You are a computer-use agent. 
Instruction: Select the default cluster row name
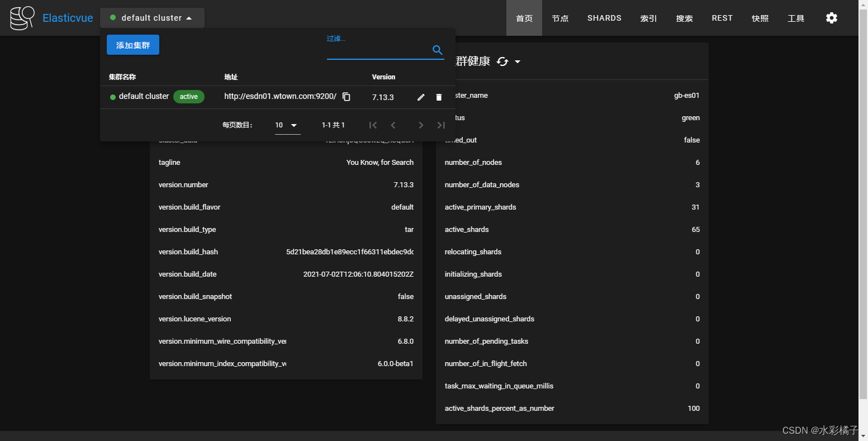click(144, 96)
